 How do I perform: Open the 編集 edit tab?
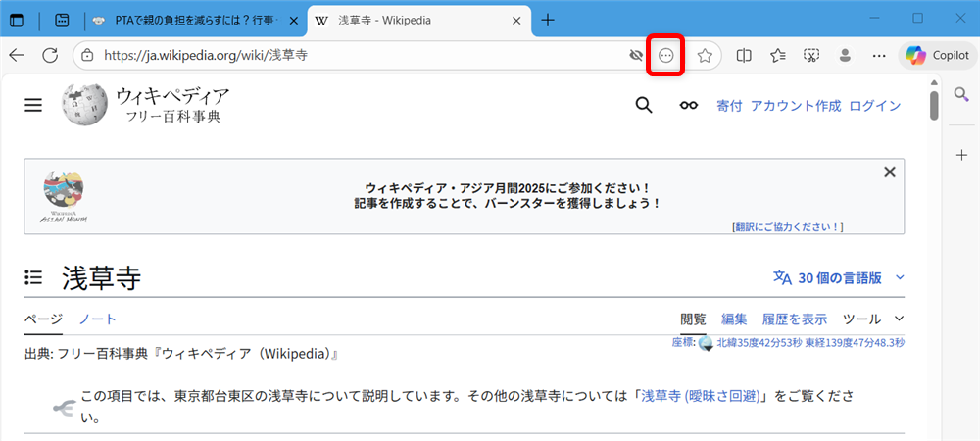tap(734, 319)
